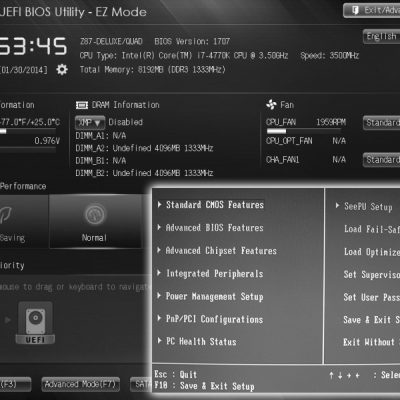Expand arrow beside Advanced BIOS Features

coord(160,227)
